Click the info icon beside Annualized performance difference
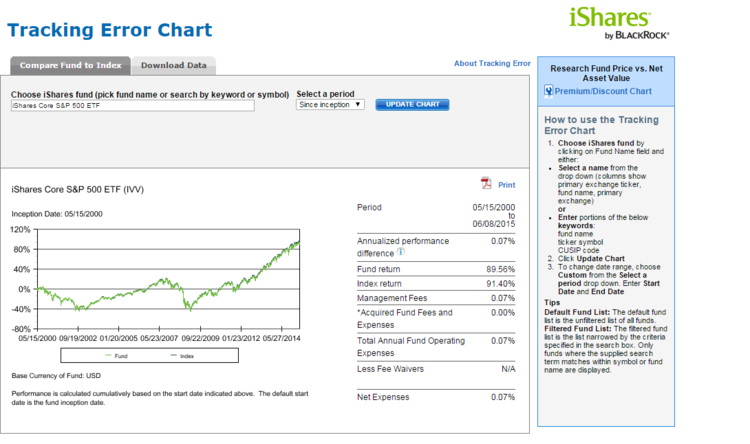Viewport: 750px width, 444px height. pos(401,252)
